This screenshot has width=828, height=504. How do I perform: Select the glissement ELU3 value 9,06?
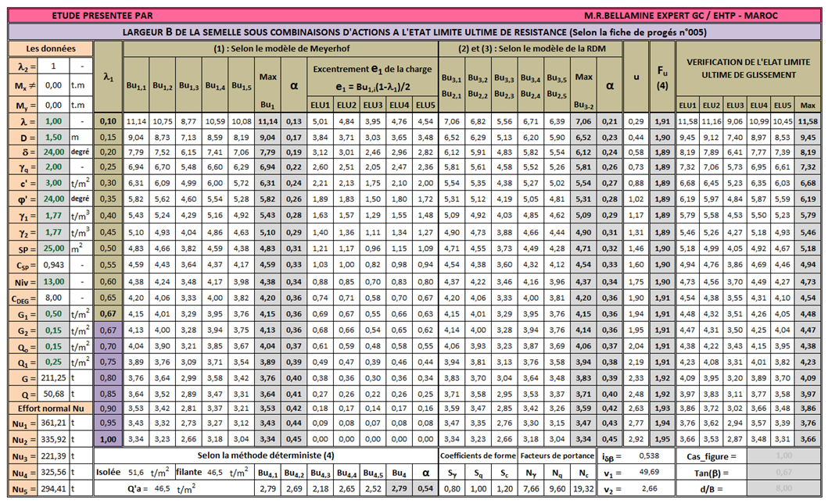click(x=735, y=121)
